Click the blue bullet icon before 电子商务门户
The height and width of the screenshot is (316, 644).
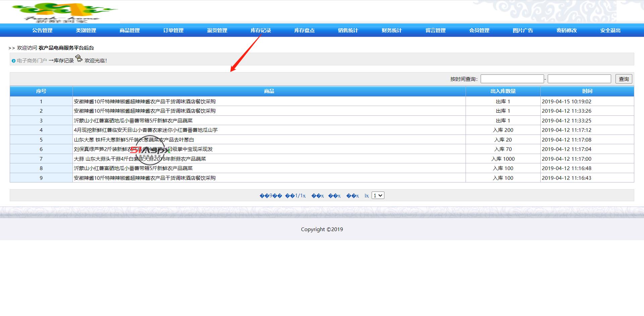[13, 61]
